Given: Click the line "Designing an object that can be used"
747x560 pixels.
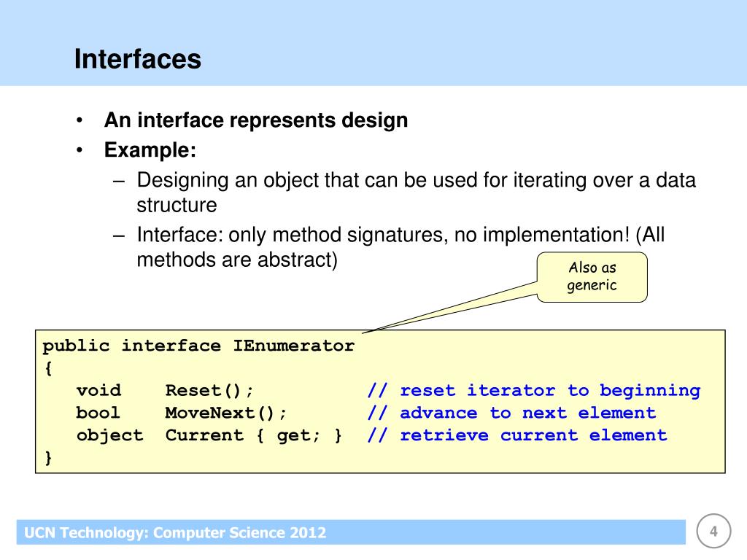Looking at the screenshot, I should 416,181.
